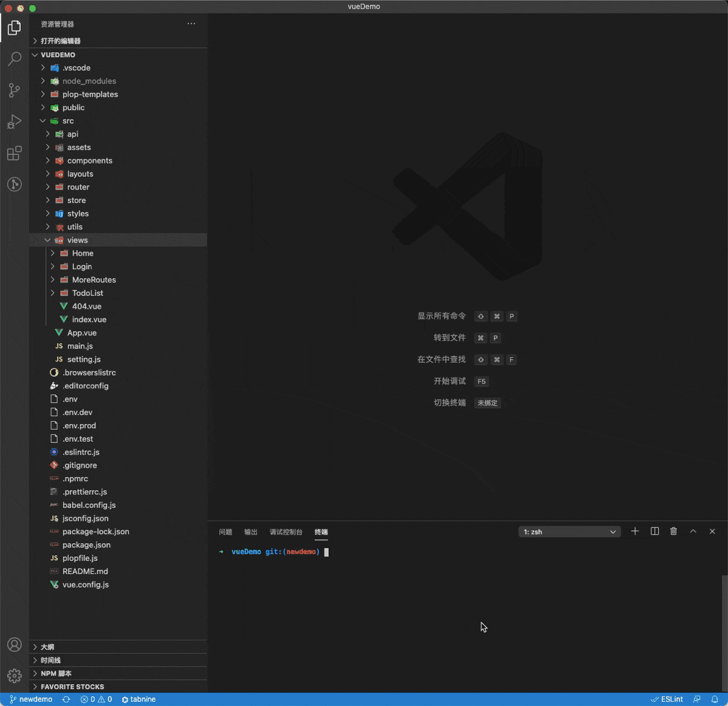Open the Extensions view
This screenshot has height=706, width=728.
point(15,153)
